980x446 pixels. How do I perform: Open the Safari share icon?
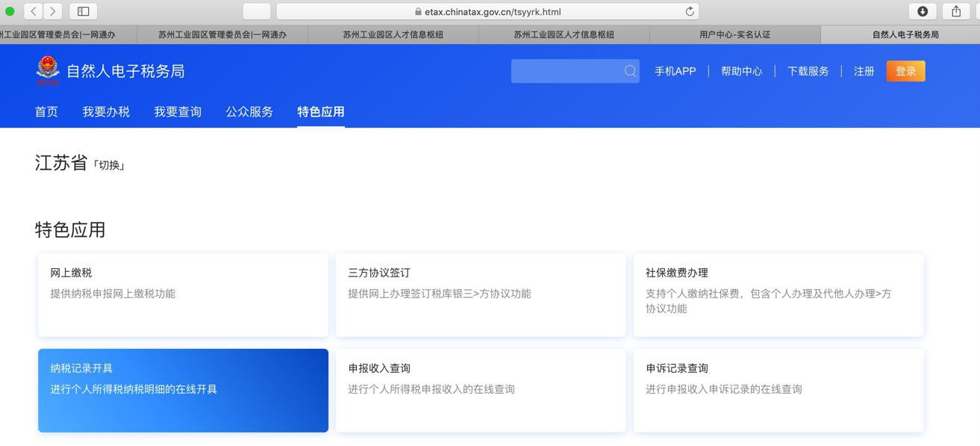tap(956, 11)
